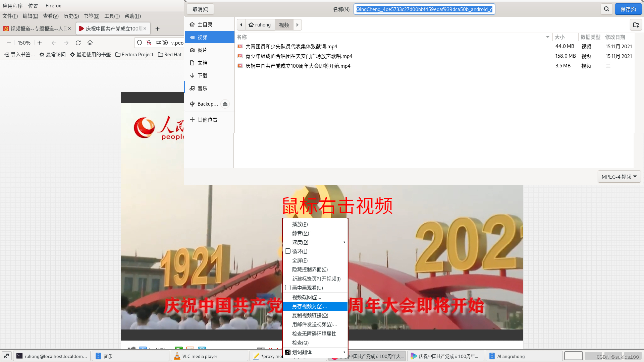644x362 pixels.
Task: Select file 共青团员和少先队员代表集体致献词.mp4
Action: (x=435, y=47)
